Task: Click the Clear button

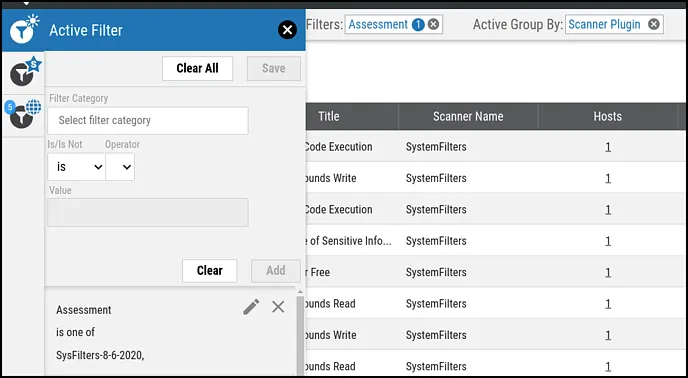Action: [x=210, y=270]
